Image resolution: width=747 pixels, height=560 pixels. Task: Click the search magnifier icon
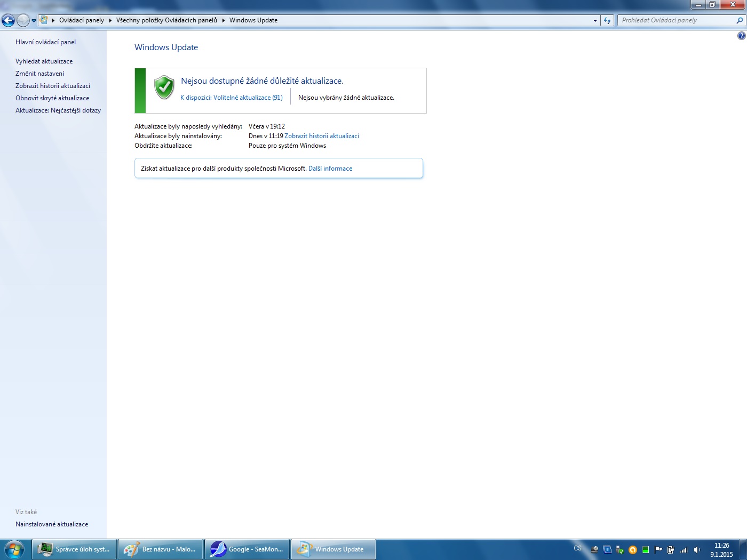pos(740,20)
